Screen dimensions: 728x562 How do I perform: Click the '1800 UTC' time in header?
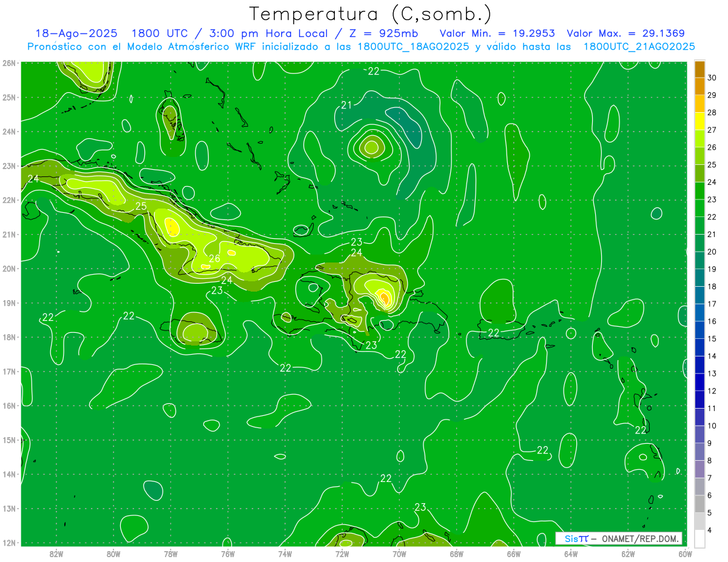click(160, 33)
